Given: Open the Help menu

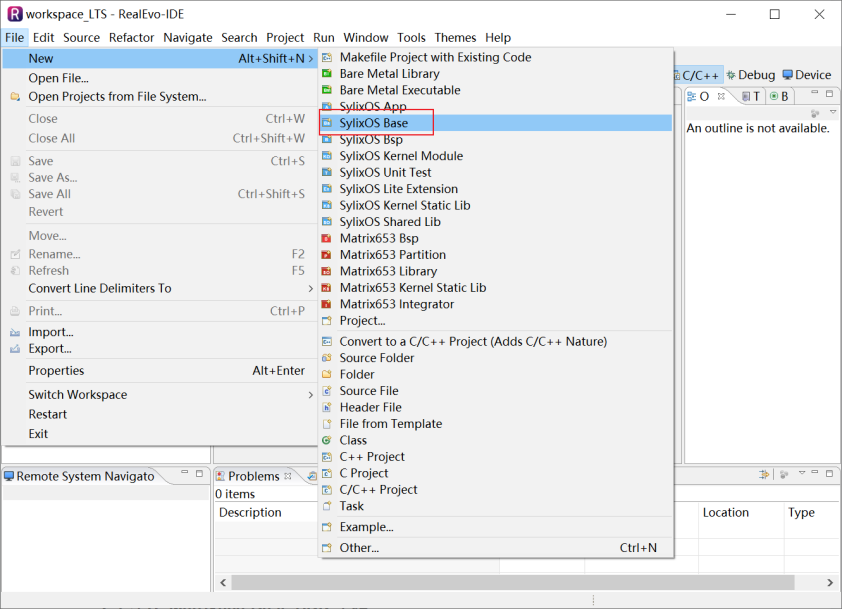Looking at the screenshot, I should (x=498, y=38).
